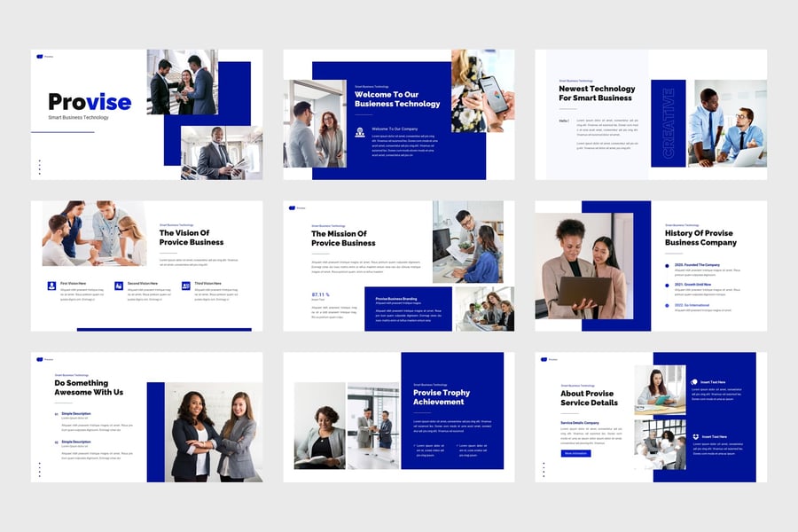Click the Provise Business Branding blue box
The height and width of the screenshot is (532, 798).
pyautogui.click(x=408, y=308)
